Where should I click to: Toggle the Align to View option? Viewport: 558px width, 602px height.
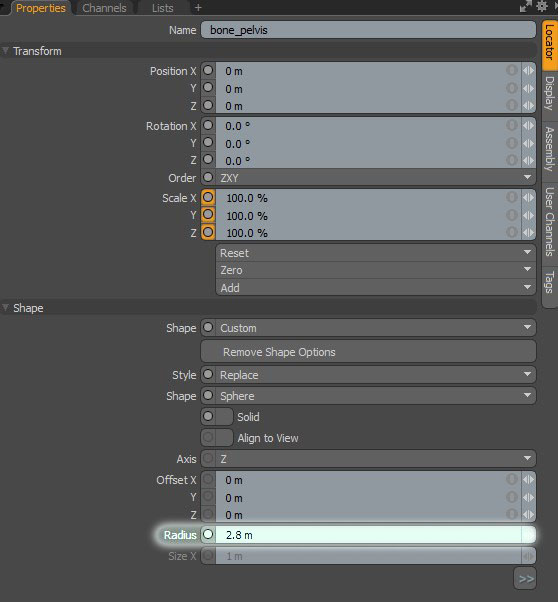(217, 438)
